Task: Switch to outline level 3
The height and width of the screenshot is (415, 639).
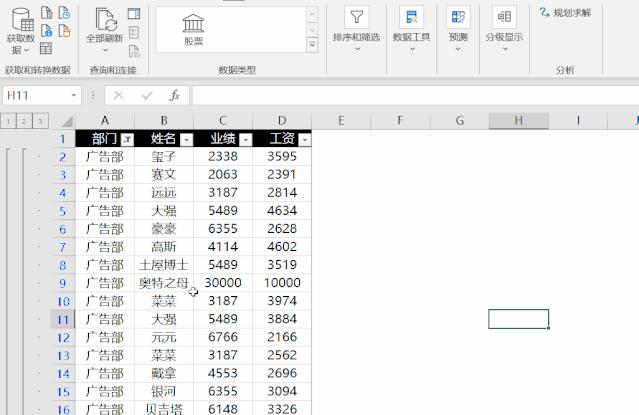Action: pos(39,121)
